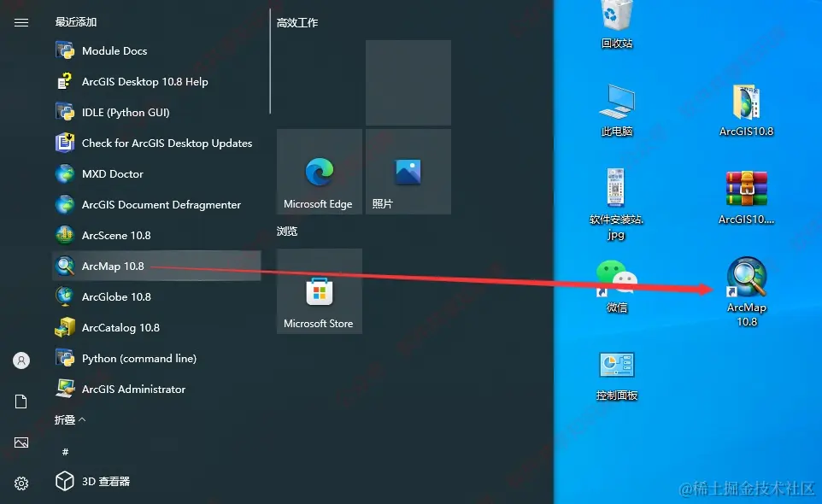The width and height of the screenshot is (822, 504).
Task: Click the 最近添加 section heading
Action: (76, 22)
